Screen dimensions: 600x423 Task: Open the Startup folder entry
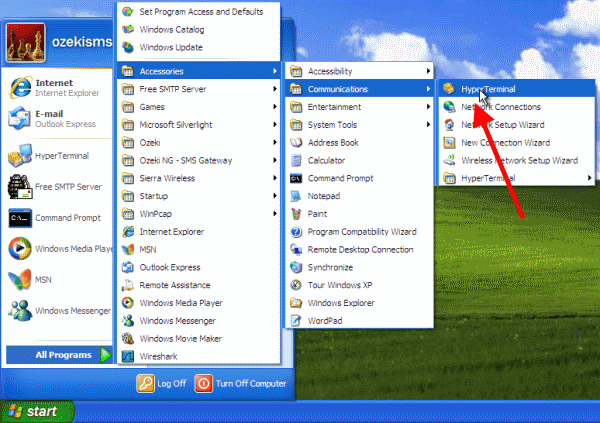click(199, 196)
